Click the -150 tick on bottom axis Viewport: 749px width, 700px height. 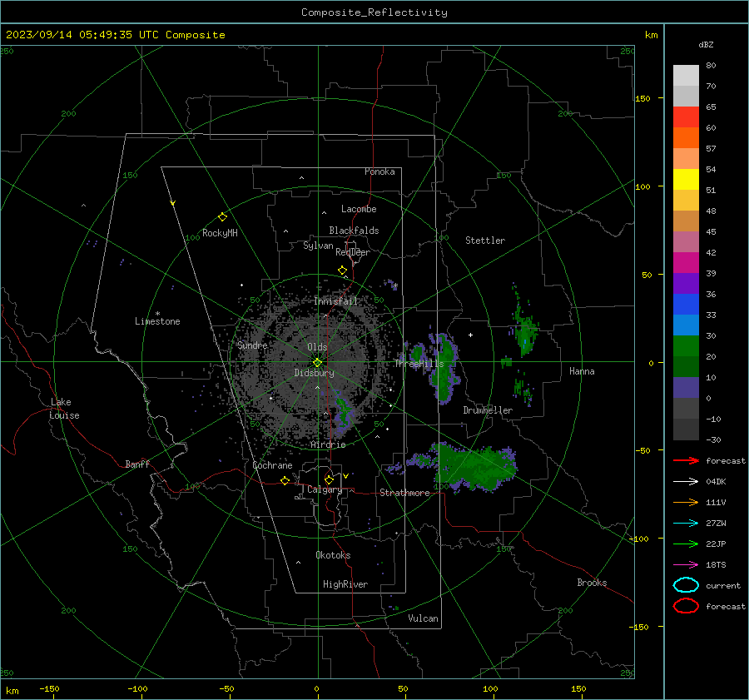coord(49,689)
